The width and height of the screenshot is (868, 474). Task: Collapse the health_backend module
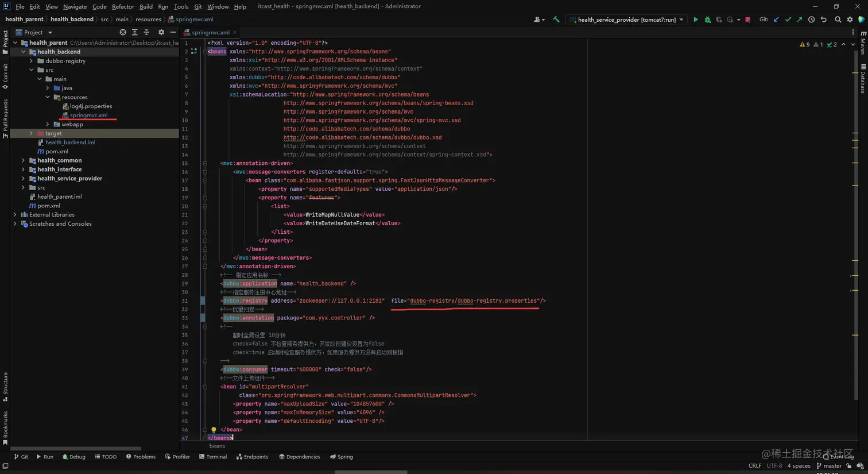point(24,52)
